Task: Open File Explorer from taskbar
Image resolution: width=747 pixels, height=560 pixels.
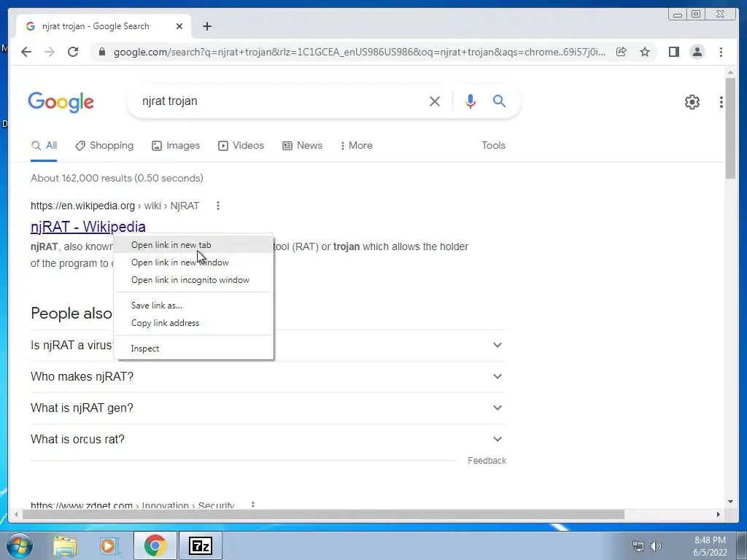Action: coord(65,545)
